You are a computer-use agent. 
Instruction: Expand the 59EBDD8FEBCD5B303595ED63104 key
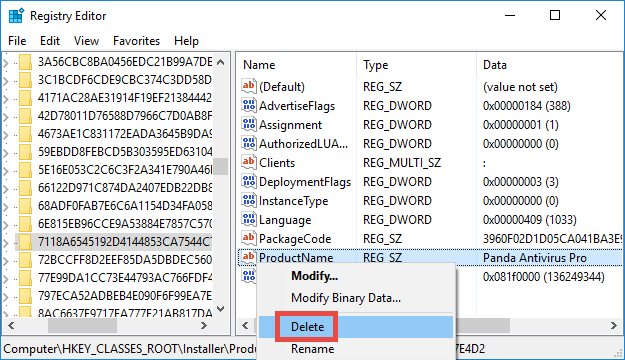pos(6,152)
